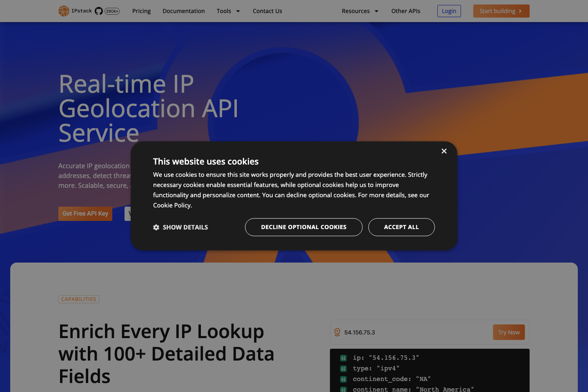The image size is (588, 392).
Task: Expand the Tools dropdown menu
Action: coord(228,11)
